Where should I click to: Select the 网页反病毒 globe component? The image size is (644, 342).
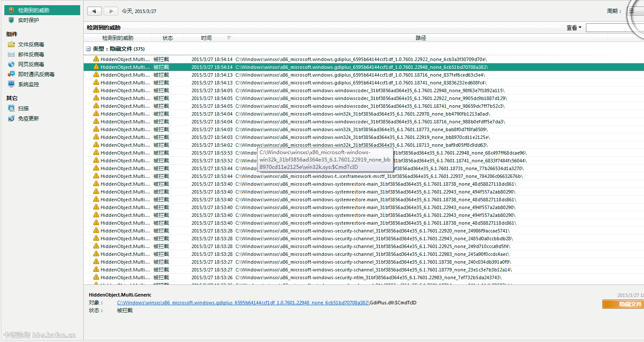pos(31,65)
